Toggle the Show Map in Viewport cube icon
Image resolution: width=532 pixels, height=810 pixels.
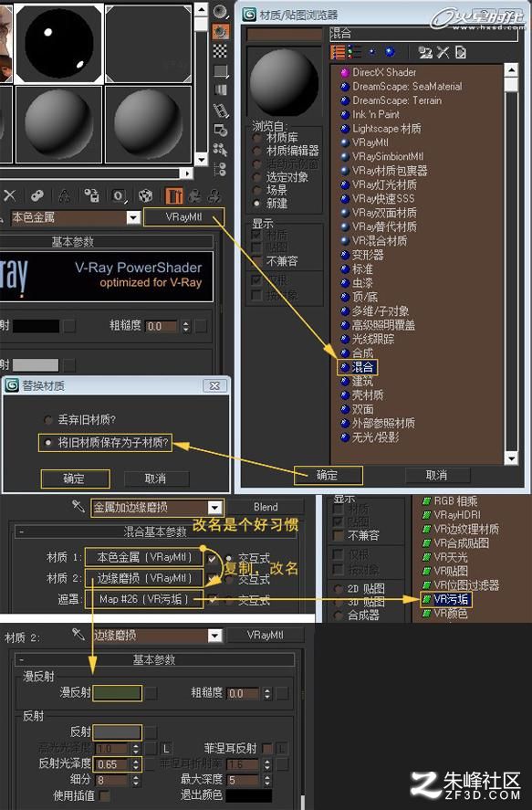146,195
